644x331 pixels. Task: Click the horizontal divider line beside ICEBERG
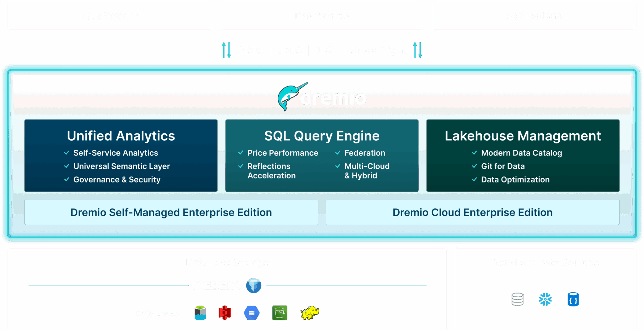pos(110,286)
